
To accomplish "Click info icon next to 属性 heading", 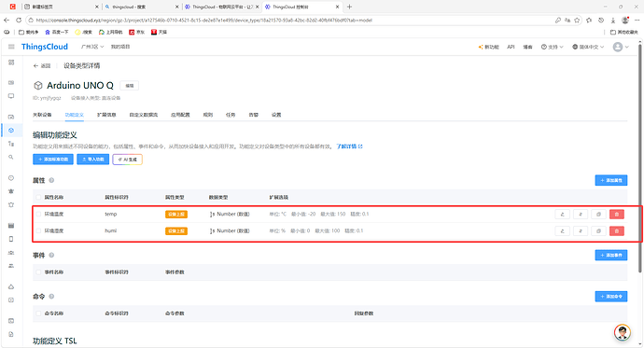I will (x=51, y=180).
